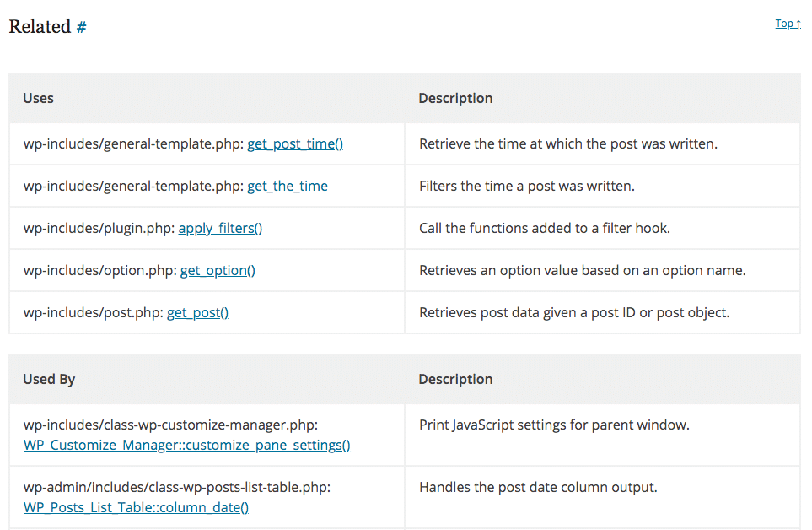Click Description header in Uses table
Viewport: 812px width, 530px height.
pyautogui.click(x=455, y=99)
